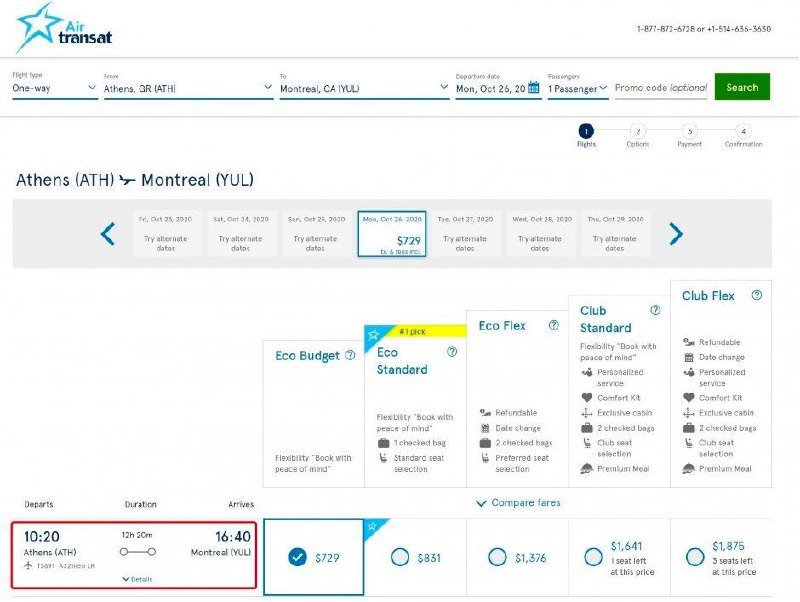
Task: Select Mon, Oct 26 $729 date tab
Action: 392,234
